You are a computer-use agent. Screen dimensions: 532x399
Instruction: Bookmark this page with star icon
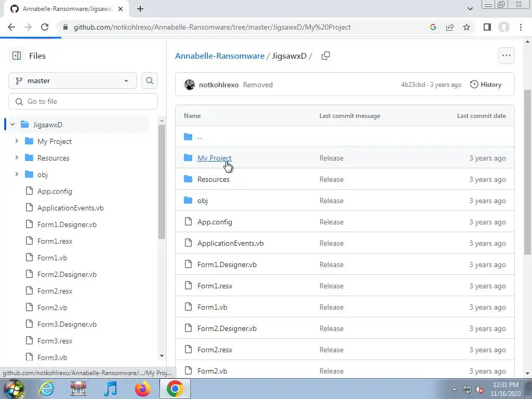(x=467, y=27)
